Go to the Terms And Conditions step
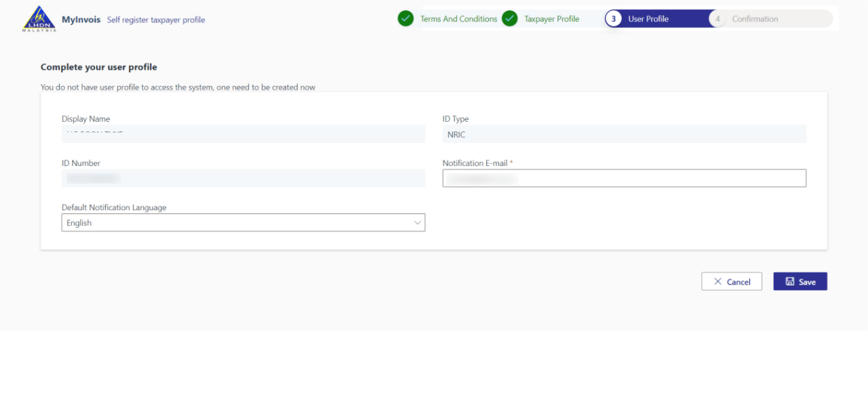This screenshot has width=868, height=393. pos(459,18)
